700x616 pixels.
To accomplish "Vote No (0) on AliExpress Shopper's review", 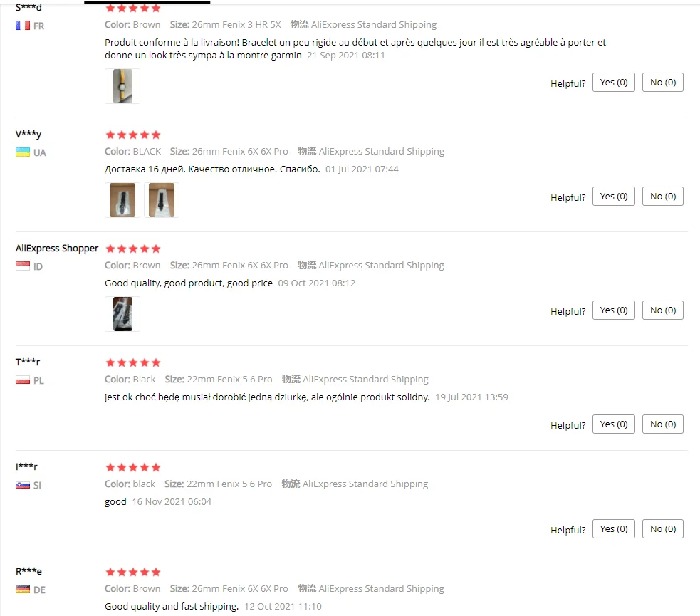I will tap(662, 310).
